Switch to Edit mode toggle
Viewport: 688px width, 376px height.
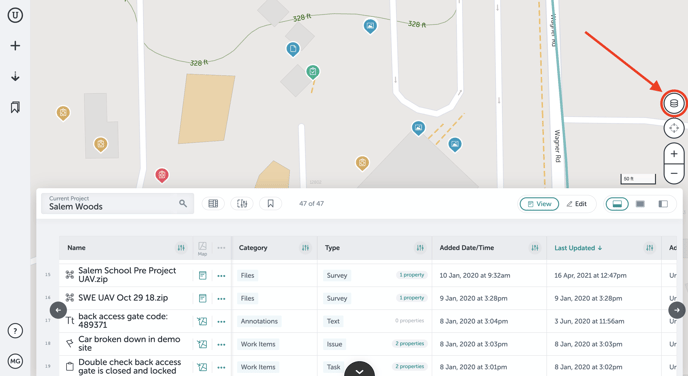(x=577, y=204)
